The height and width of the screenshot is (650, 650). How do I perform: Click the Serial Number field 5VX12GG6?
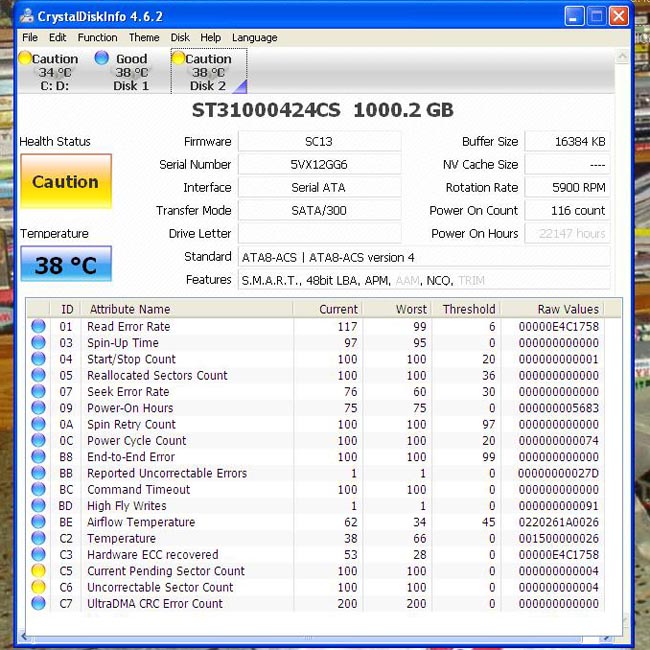point(319,165)
